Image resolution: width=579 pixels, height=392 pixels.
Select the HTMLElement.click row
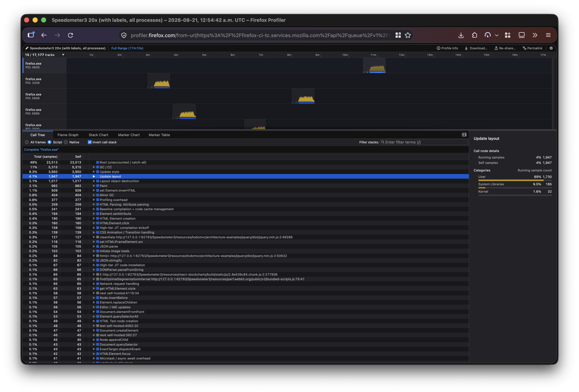click(245, 223)
